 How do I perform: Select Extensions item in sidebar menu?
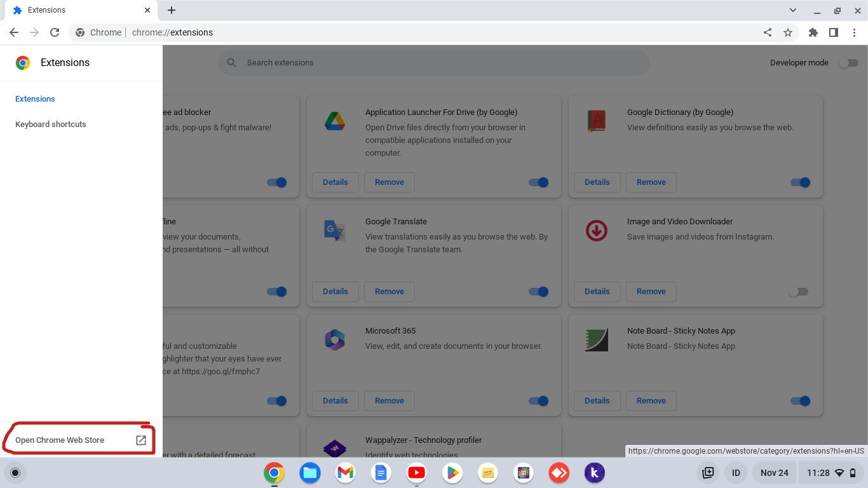36,99
